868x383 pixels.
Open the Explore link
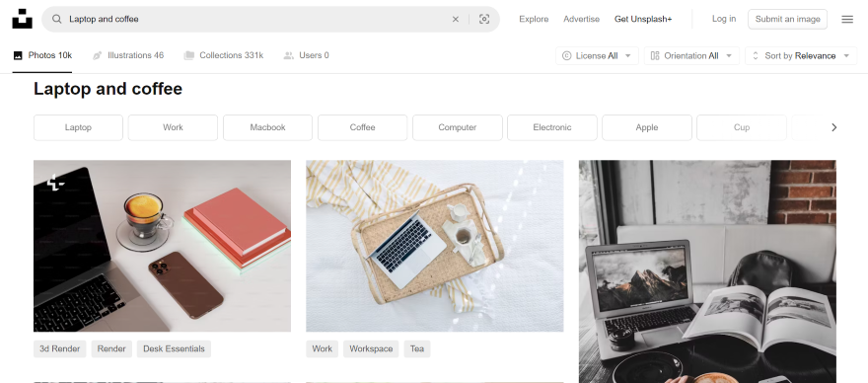coord(534,19)
